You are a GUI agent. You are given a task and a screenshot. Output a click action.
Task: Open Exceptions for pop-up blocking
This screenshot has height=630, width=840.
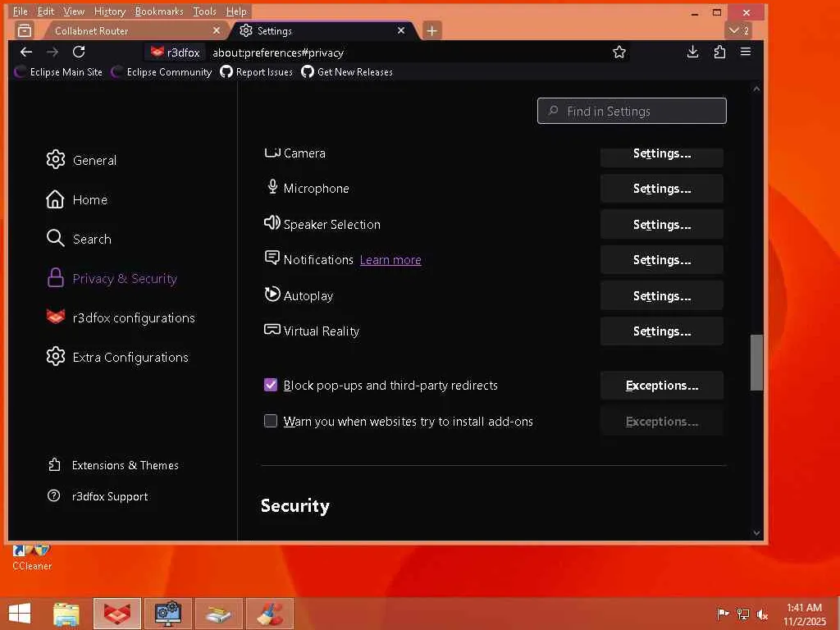(x=662, y=386)
